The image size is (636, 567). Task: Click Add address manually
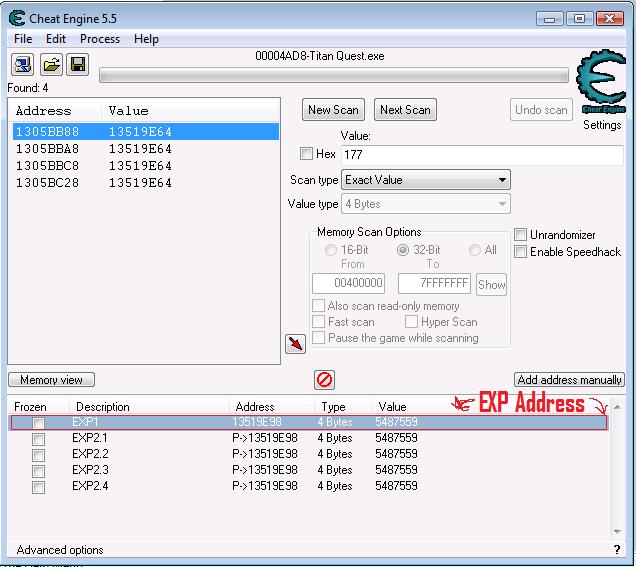569,380
